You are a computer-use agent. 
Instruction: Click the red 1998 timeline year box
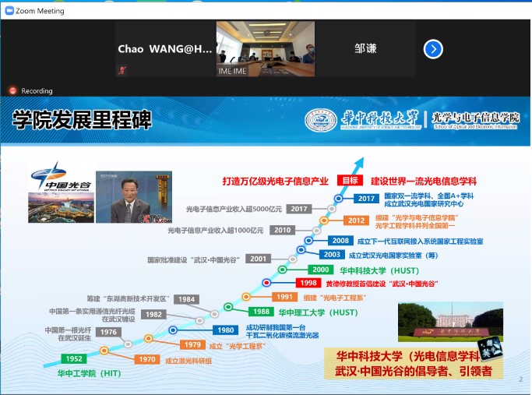308,283
